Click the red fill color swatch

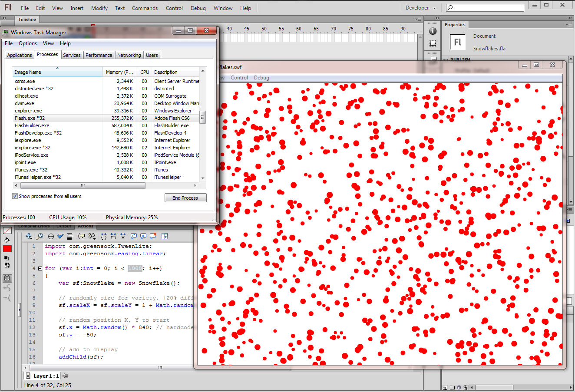coord(7,249)
